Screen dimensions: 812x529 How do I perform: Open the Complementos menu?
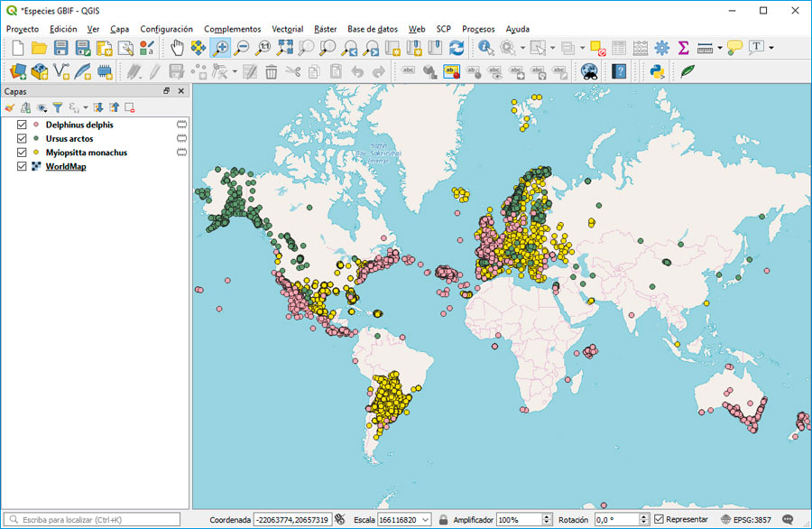coord(232,29)
